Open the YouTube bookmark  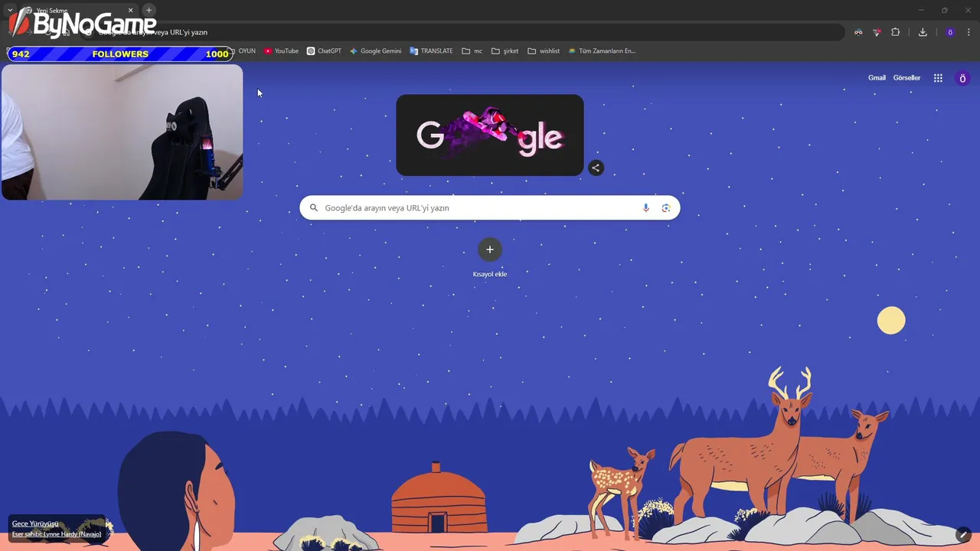tap(281, 51)
